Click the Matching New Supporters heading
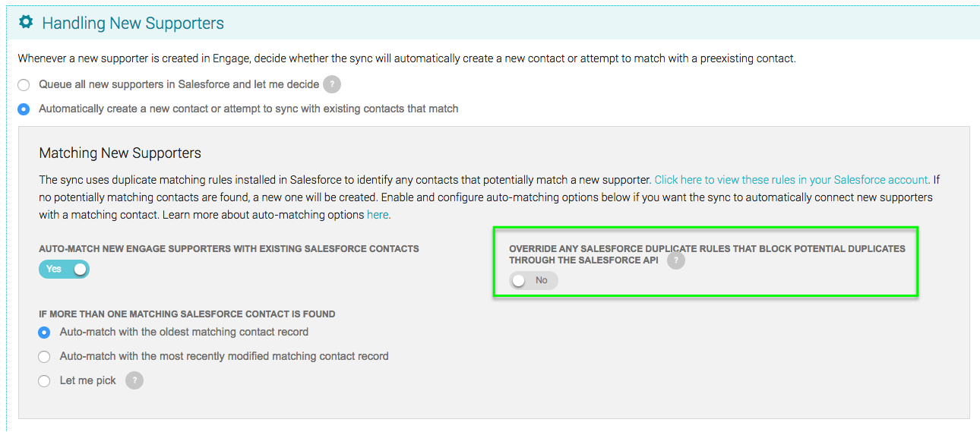Viewport: 980px width, 432px height. (120, 153)
